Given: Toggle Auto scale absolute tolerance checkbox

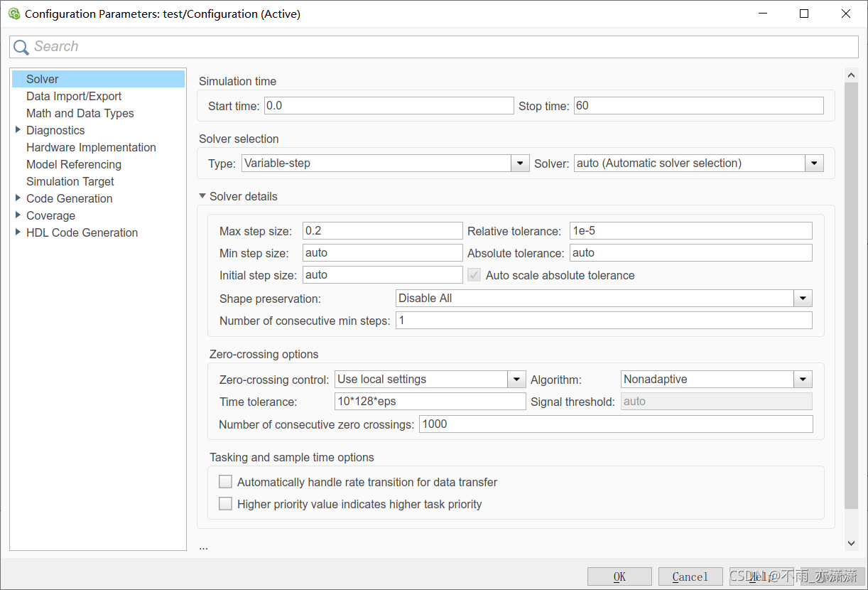Looking at the screenshot, I should click(x=474, y=275).
